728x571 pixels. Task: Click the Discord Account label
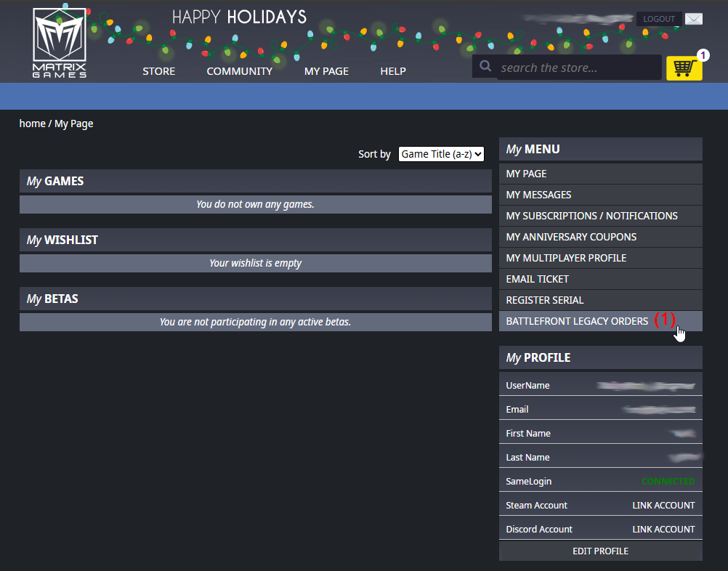coord(539,529)
